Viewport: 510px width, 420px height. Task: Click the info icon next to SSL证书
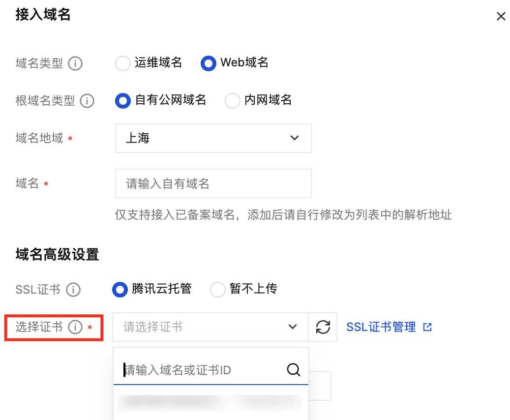(73, 290)
